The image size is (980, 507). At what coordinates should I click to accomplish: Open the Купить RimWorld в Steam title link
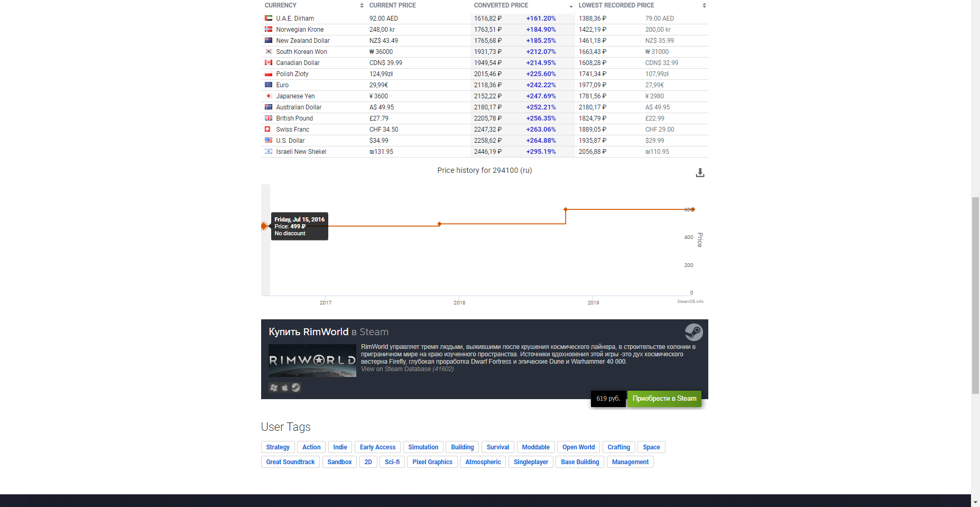[328, 332]
